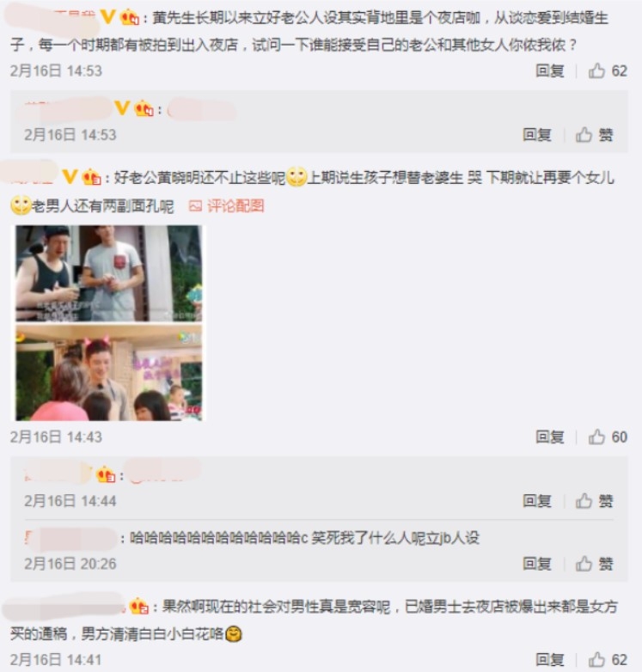Click the verified V badge on top comment
The image size is (642, 672).
107,17
